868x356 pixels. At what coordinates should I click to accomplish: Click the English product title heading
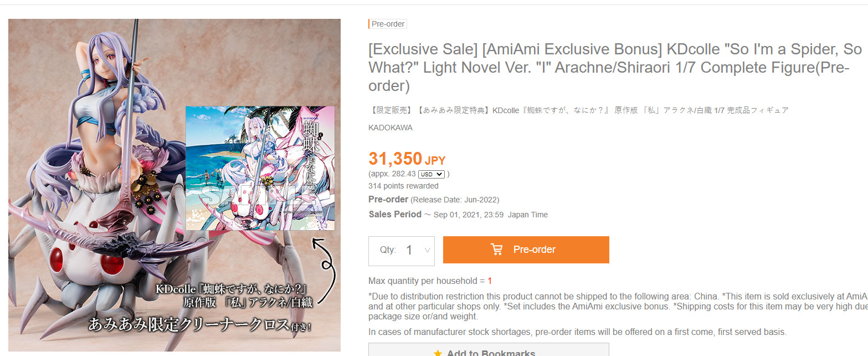click(x=615, y=68)
